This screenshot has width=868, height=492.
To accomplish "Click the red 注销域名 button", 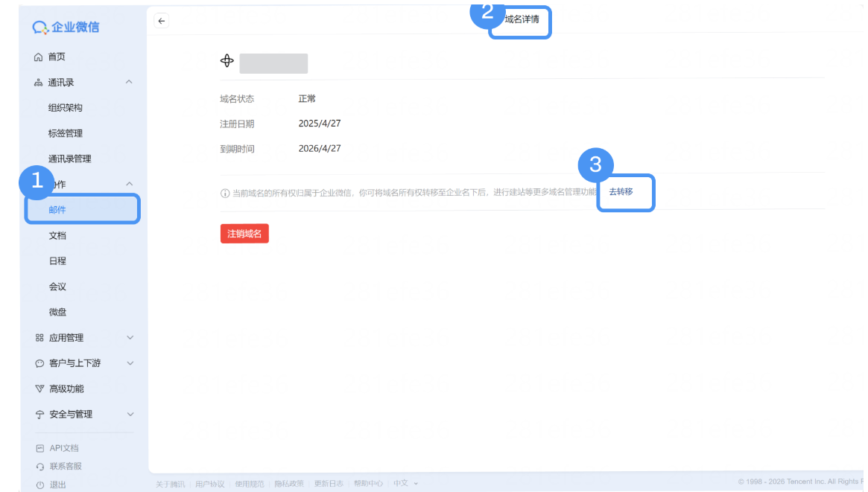I will point(244,233).
